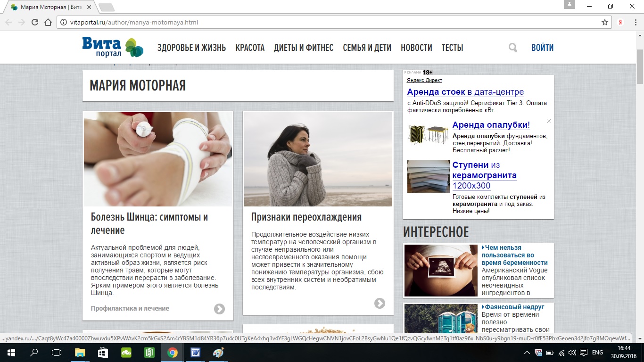Image resolution: width=644 pixels, height=362 pixels.
Task: Click the arrow icon on Болезнь Шинца card
Action: coord(219,309)
